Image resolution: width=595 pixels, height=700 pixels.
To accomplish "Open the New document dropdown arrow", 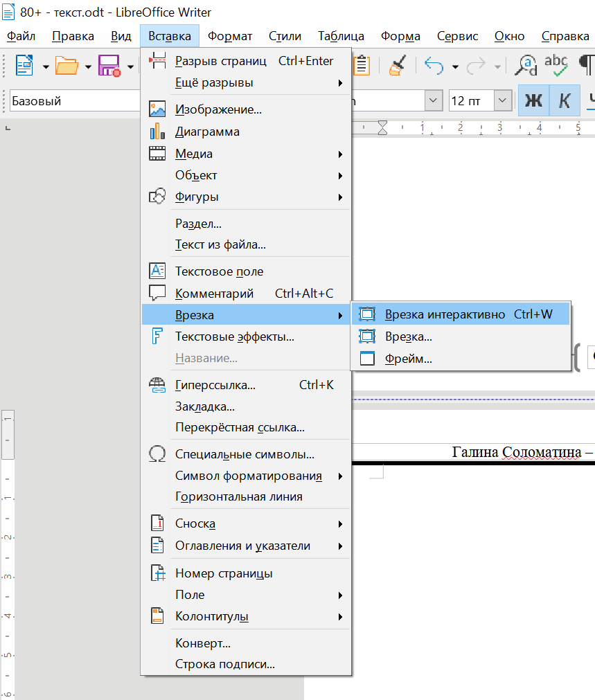I will 46,67.
